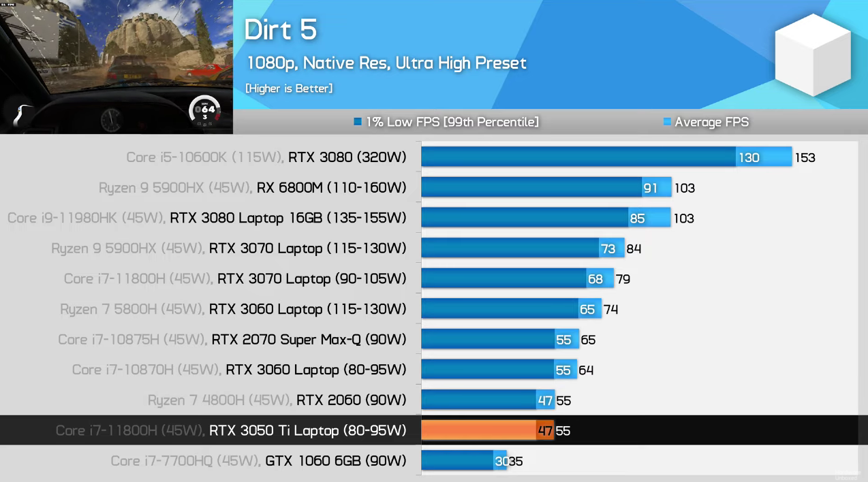
Task: Select '1080p, Native Res, Ultra High Preset' subtitle
Action: click(x=386, y=63)
